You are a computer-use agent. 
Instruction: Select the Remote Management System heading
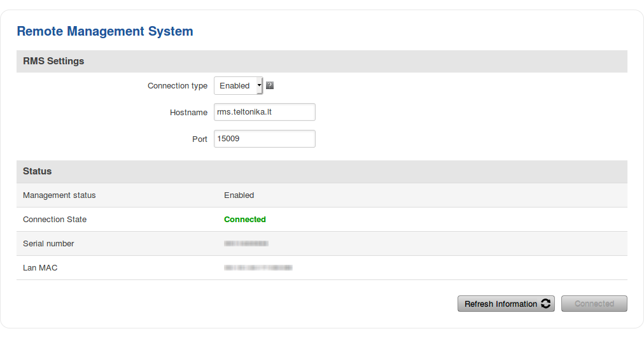[105, 31]
